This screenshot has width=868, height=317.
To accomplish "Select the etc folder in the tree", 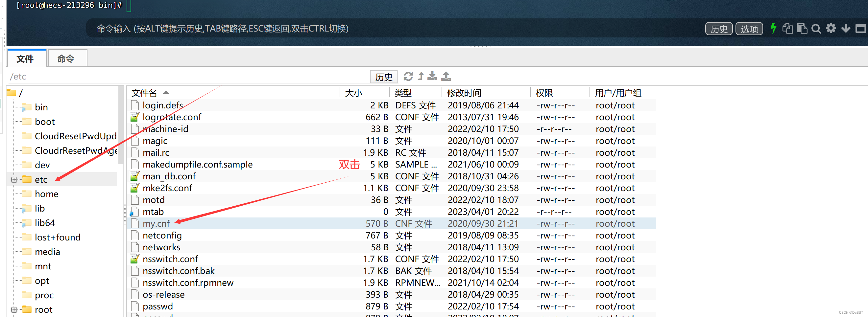I will point(41,179).
